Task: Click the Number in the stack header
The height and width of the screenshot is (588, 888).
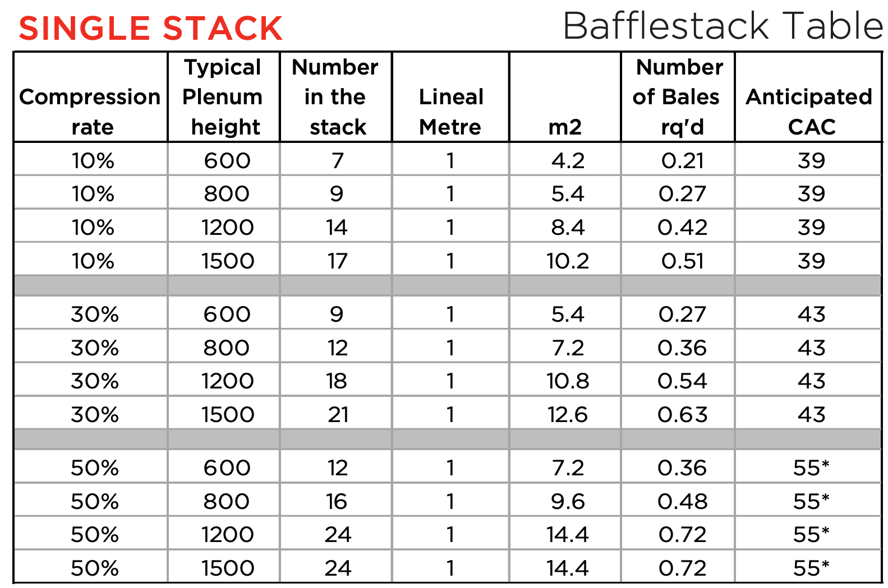Action: pos(335,97)
